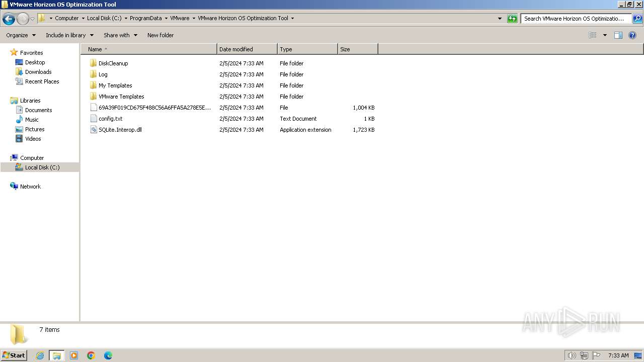Screen dimensions: 644x362
Task: Open the Change your view icon
Action: (593, 35)
